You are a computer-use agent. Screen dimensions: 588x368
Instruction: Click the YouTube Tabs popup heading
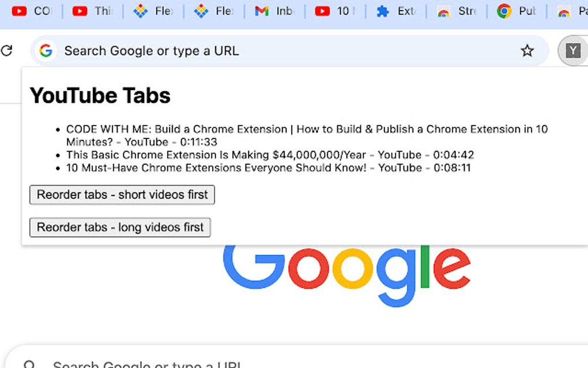tap(99, 95)
